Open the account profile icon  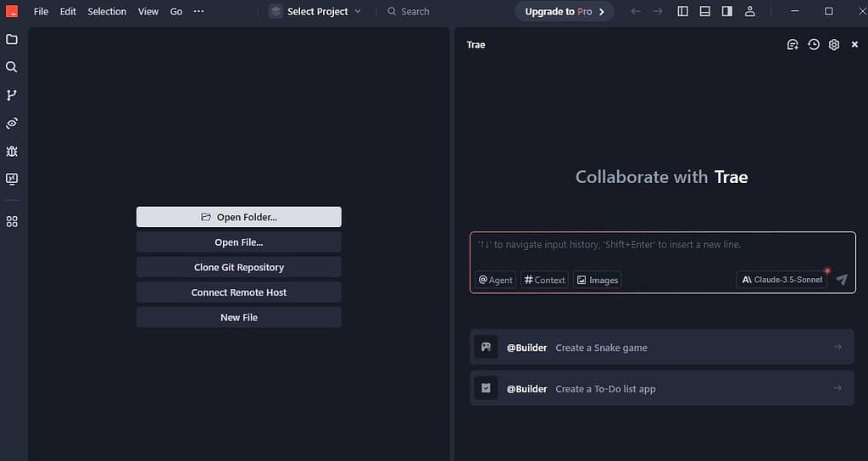pyautogui.click(x=749, y=11)
